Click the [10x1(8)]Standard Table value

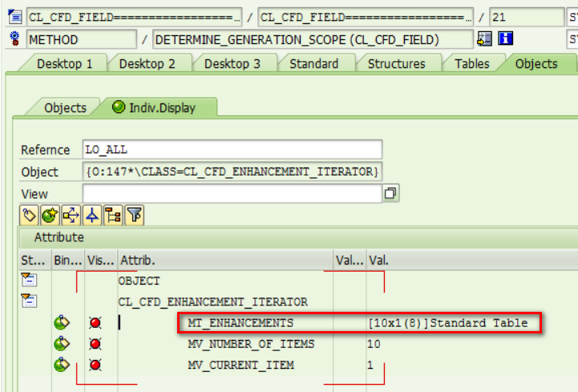(448, 323)
